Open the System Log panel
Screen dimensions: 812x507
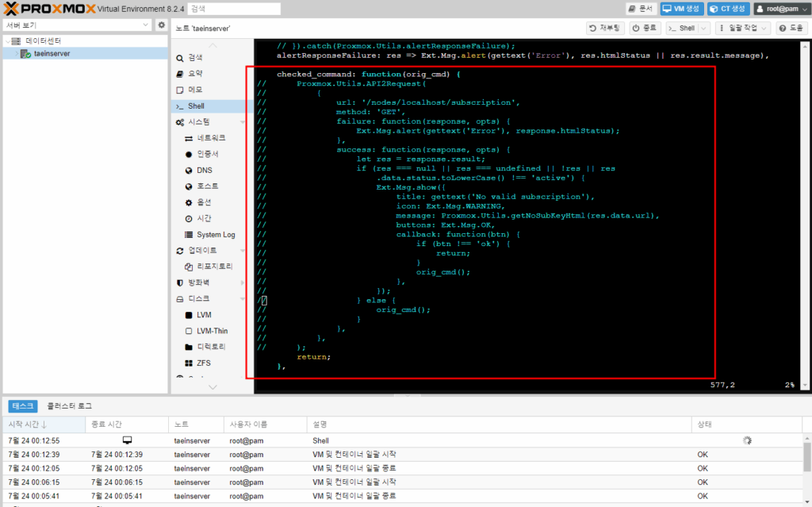(x=209, y=234)
